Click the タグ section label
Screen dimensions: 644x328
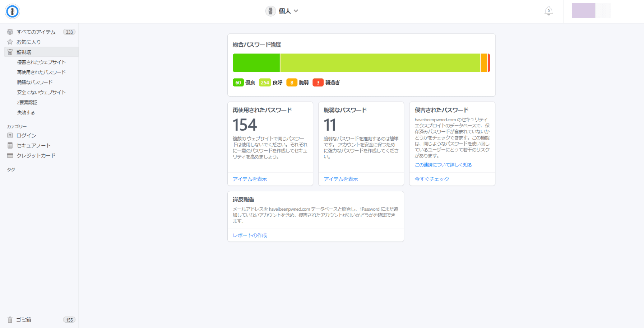[11, 170]
